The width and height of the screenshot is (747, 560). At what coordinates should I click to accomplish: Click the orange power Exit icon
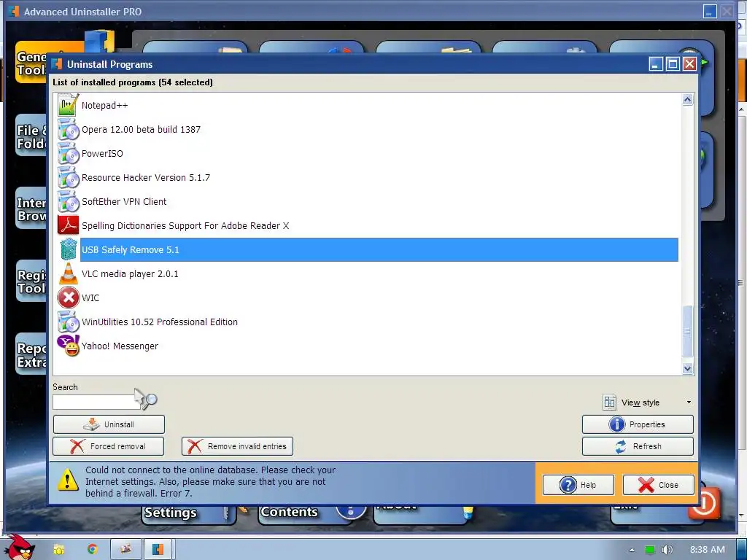pyautogui.click(x=704, y=503)
